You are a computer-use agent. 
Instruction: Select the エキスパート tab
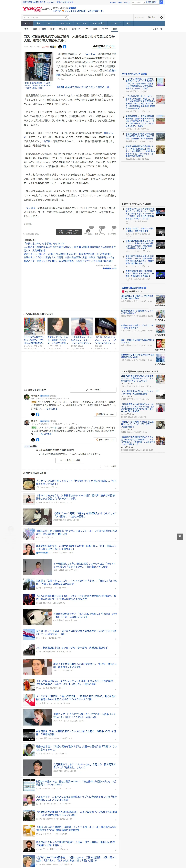pos(64,24)
